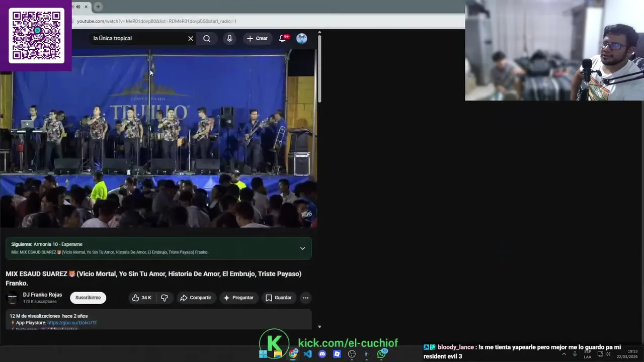Image resolution: width=644 pixels, height=362 pixels.
Task: Open a new browser tab
Action: [x=98, y=7]
